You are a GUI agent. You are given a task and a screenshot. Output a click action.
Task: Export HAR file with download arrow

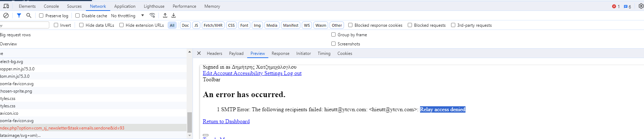click(174, 15)
